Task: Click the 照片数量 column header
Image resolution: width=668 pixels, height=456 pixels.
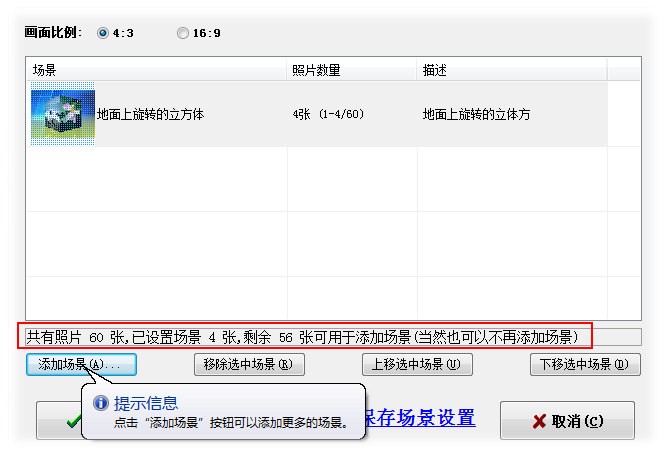Action: (x=352, y=70)
